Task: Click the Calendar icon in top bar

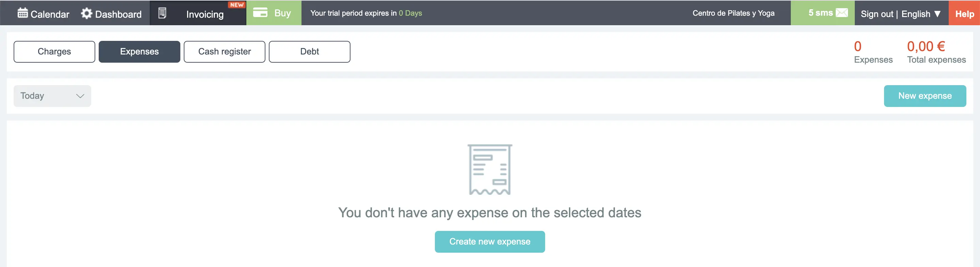Action: pyautogui.click(x=22, y=13)
